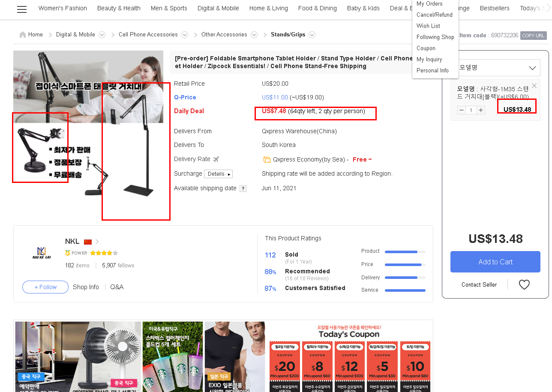The image size is (552, 392).
Task: Select Cancel/Refund from account menu
Action: tap(435, 15)
